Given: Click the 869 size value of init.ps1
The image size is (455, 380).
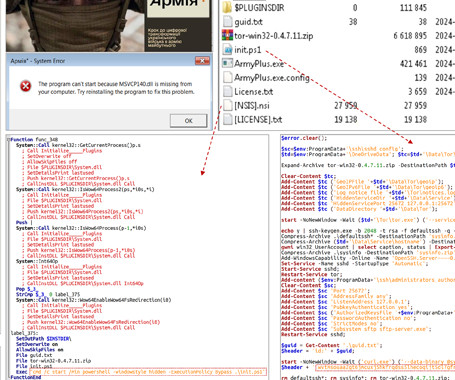Looking at the screenshot, I should (x=421, y=50).
